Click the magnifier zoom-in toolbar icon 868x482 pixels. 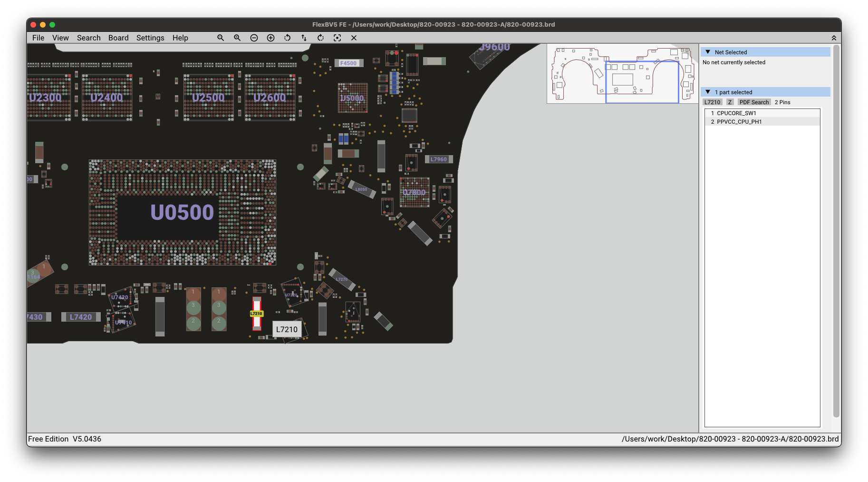pyautogui.click(x=237, y=38)
